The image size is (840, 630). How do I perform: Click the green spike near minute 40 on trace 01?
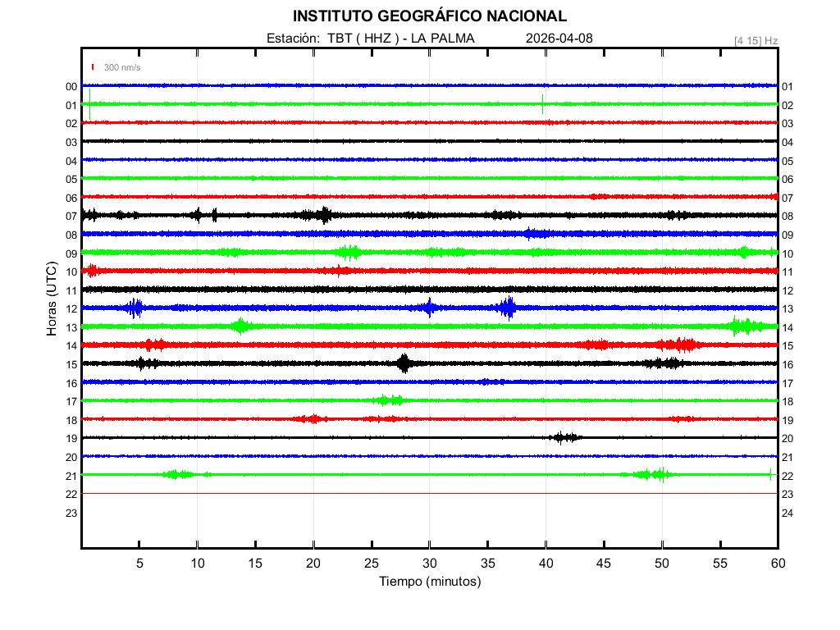tap(542, 104)
